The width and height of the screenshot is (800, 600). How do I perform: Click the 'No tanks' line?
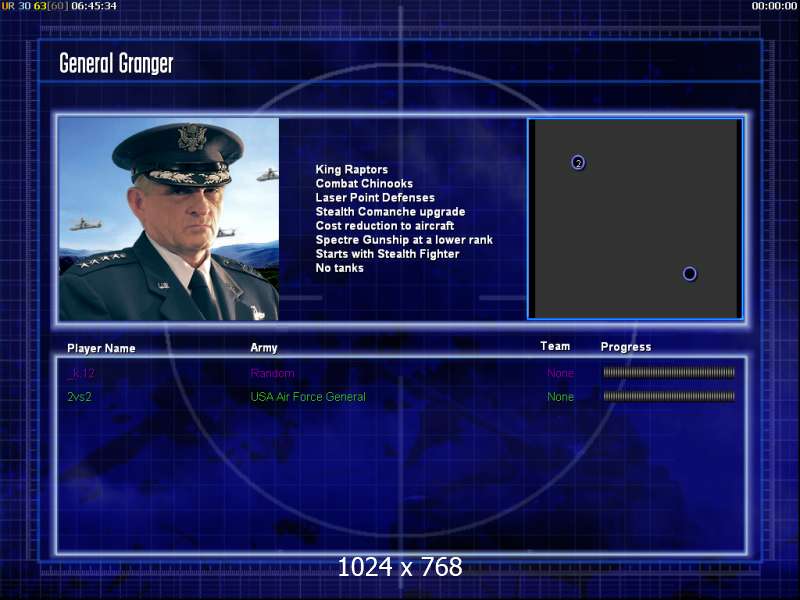pyautogui.click(x=339, y=268)
